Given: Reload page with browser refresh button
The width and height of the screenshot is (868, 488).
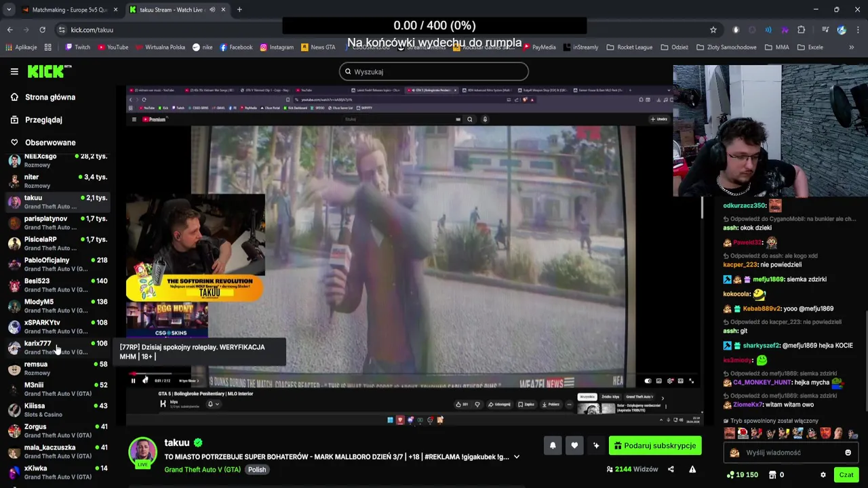Looking at the screenshot, I should (42, 30).
